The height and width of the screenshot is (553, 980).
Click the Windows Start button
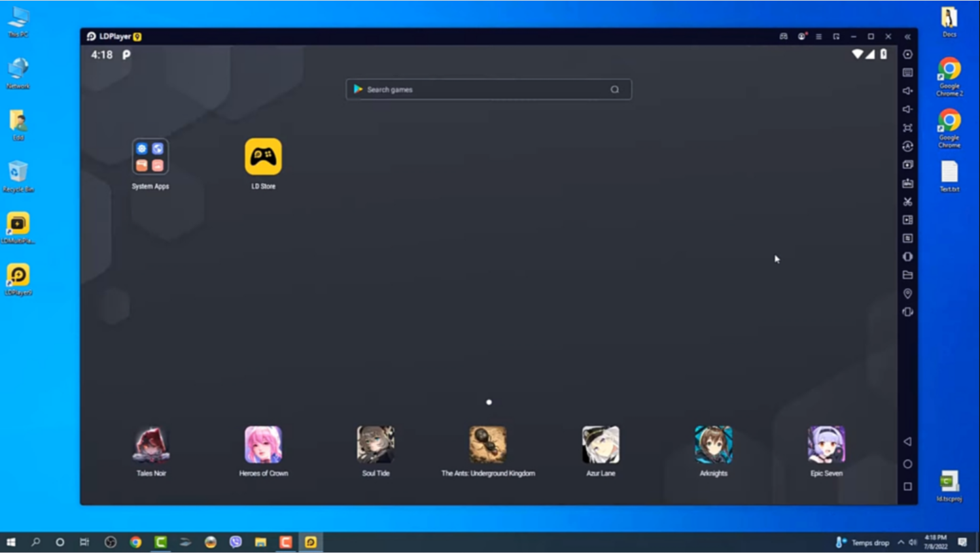11,542
